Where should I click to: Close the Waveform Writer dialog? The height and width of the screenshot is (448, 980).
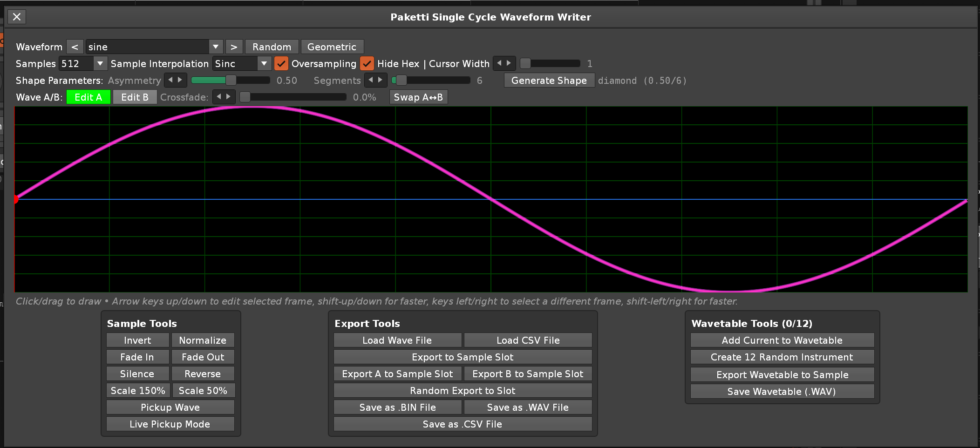point(17,17)
